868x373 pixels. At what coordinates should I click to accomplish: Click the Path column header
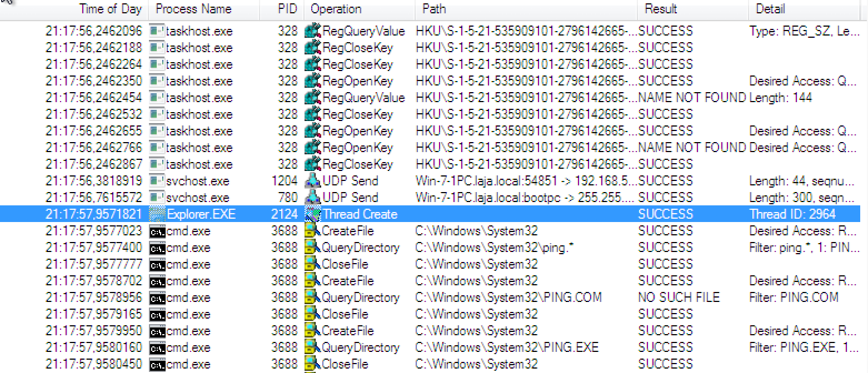[x=433, y=9]
